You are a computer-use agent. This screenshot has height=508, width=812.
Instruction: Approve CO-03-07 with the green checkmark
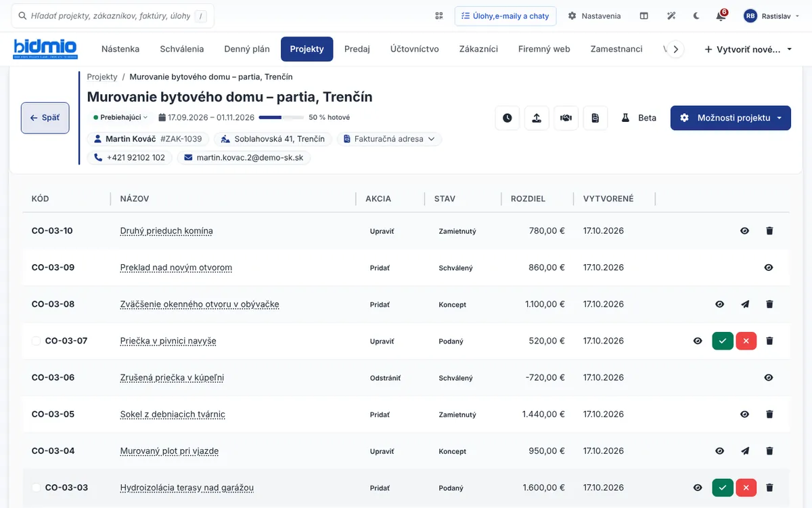(x=723, y=341)
